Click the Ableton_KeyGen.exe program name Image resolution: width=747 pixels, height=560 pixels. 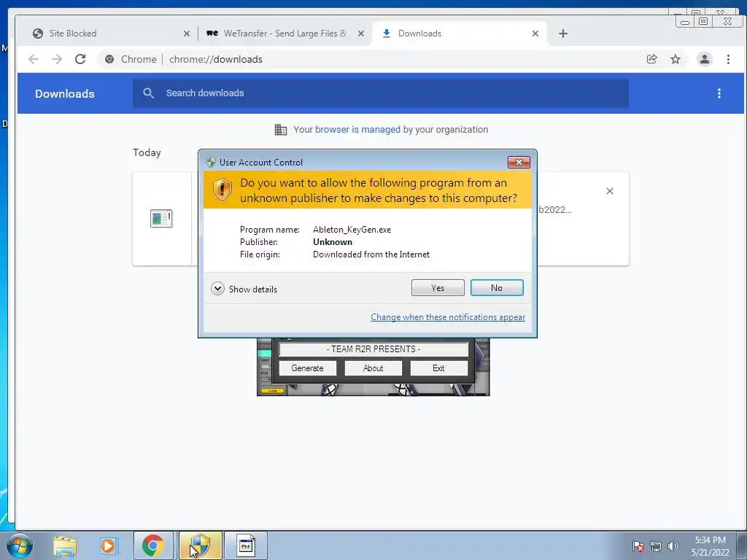[x=352, y=230]
